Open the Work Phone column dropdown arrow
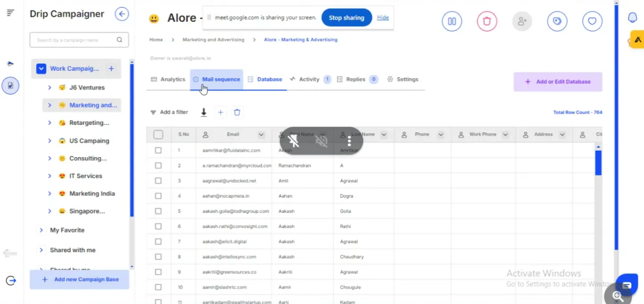The image size is (644, 304). click(505, 135)
